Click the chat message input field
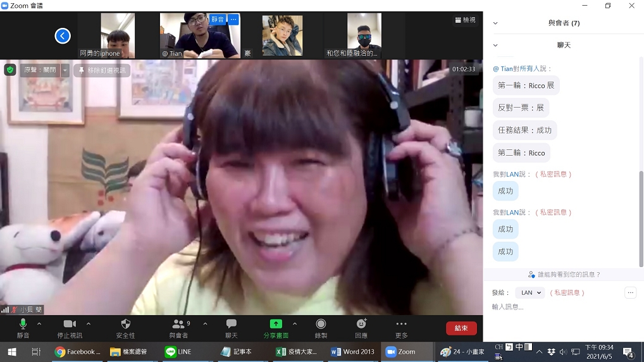644x362 pixels. (x=562, y=307)
